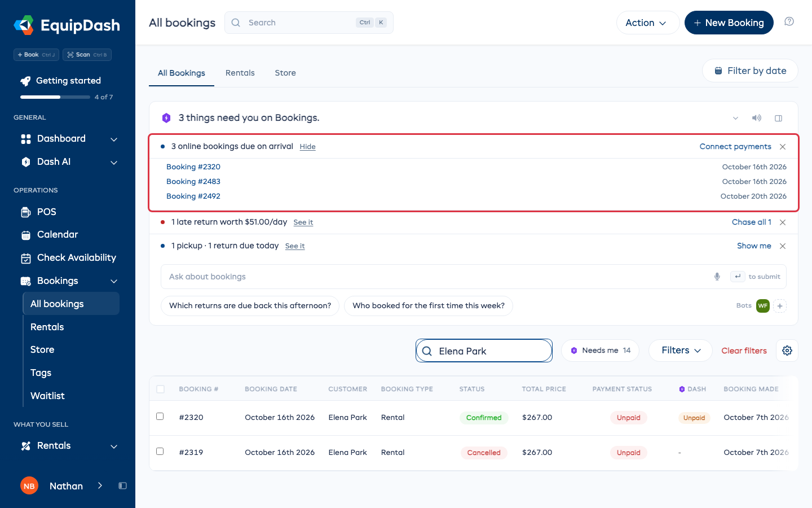Image resolution: width=812 pixels, height=508 pixels.
Task: Click the Ask about bookings field
Action: (x=474, y=277)
